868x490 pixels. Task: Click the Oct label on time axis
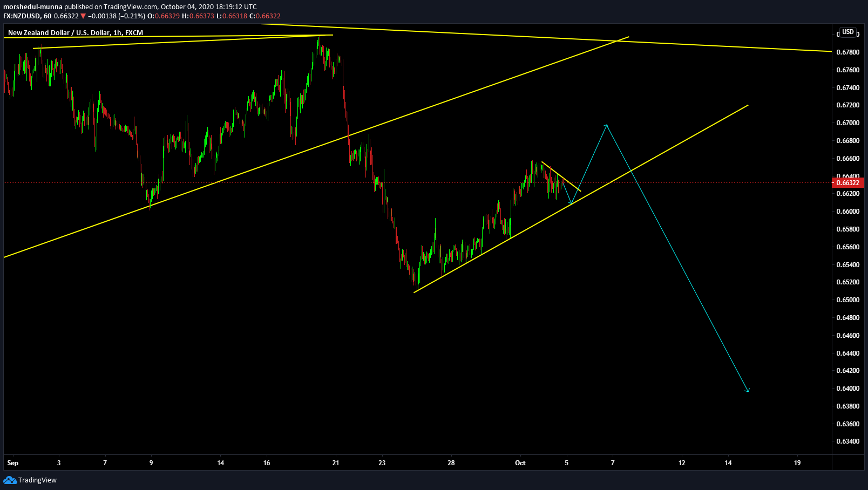(x=520, y=463)
